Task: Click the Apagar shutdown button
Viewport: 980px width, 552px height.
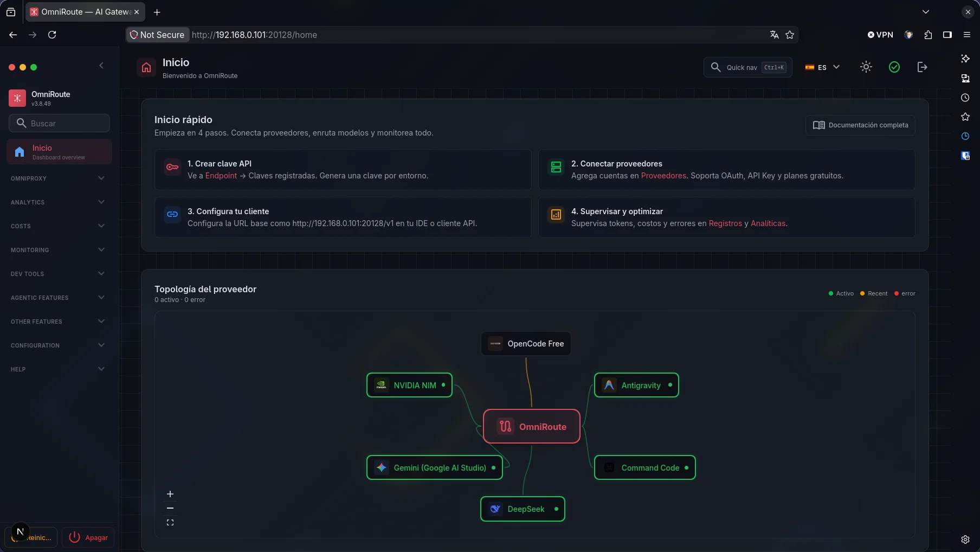Action: 88,537
